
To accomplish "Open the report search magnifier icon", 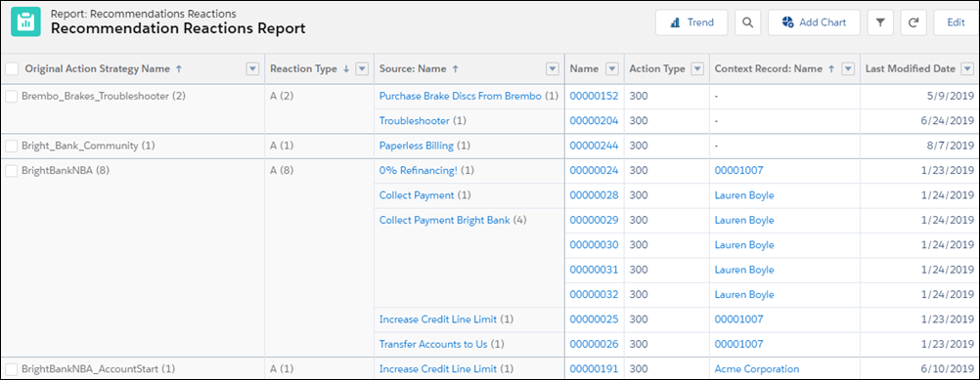I will [x=747, y=22].
